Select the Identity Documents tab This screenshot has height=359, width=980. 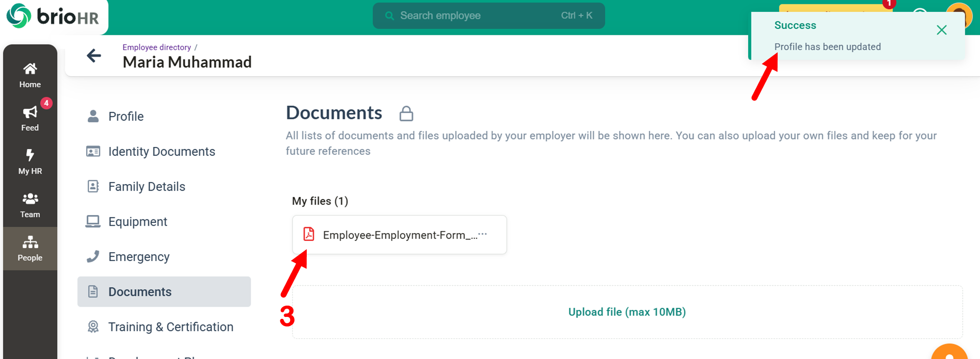pyautogui.click(x=161, y=152)
